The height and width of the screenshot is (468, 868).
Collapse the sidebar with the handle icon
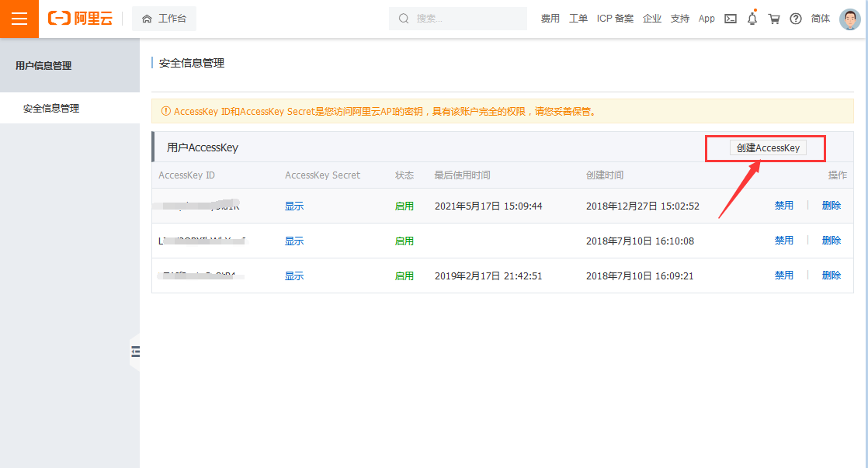click(135, 352)
